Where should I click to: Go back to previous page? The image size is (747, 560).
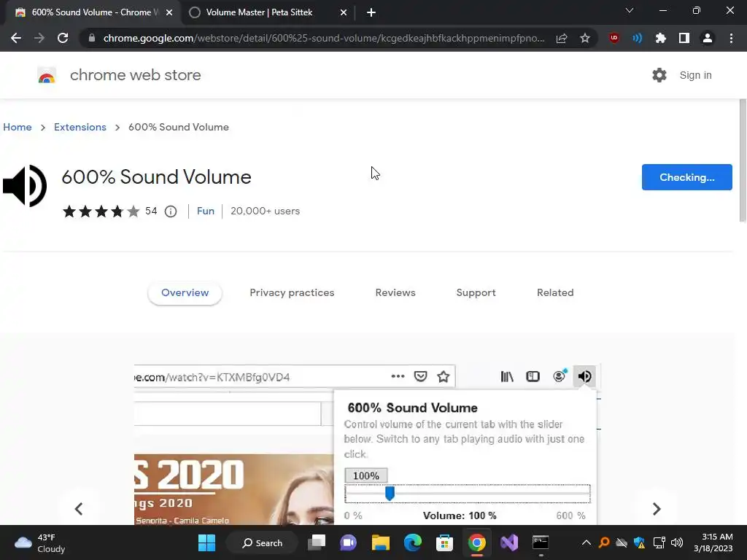[16, 38]
